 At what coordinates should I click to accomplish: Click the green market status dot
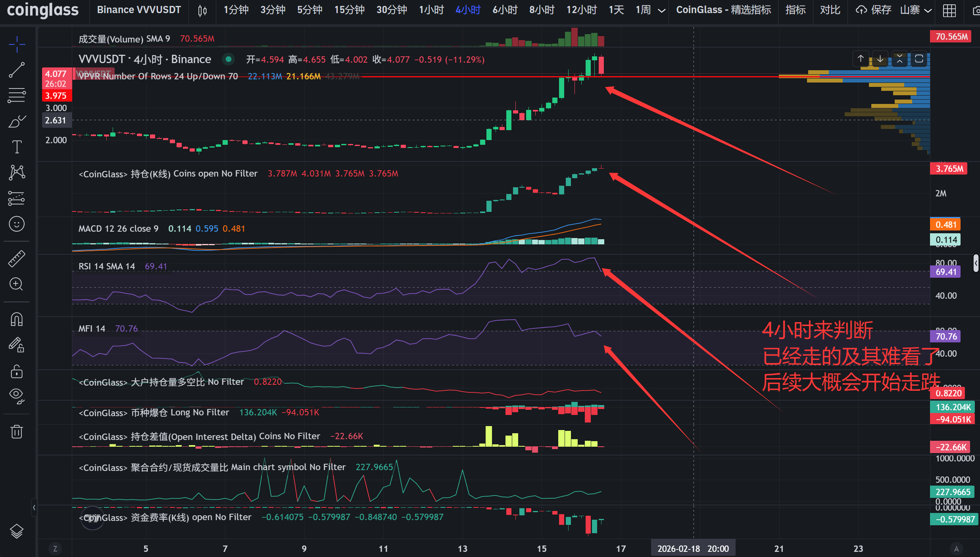point(228,60)
